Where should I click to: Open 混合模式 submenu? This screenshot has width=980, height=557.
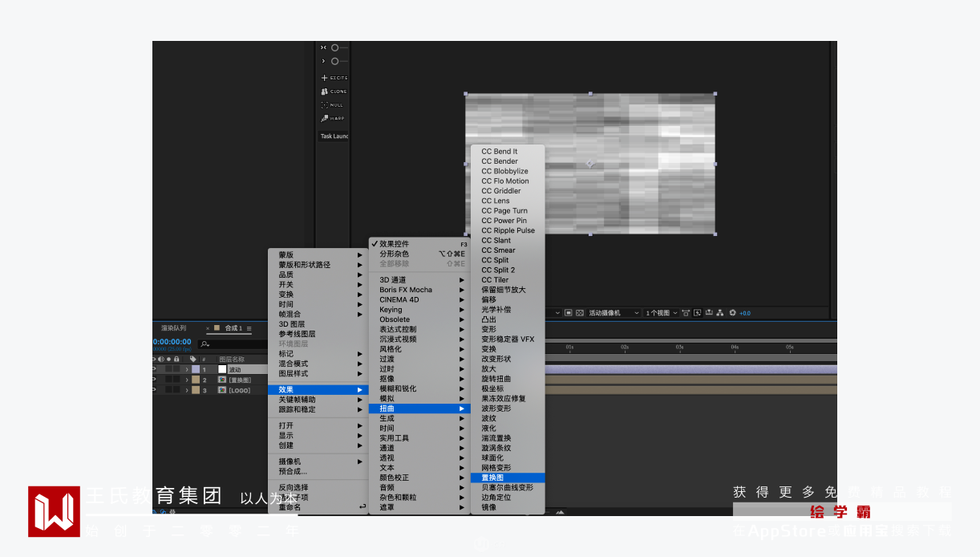318,364
